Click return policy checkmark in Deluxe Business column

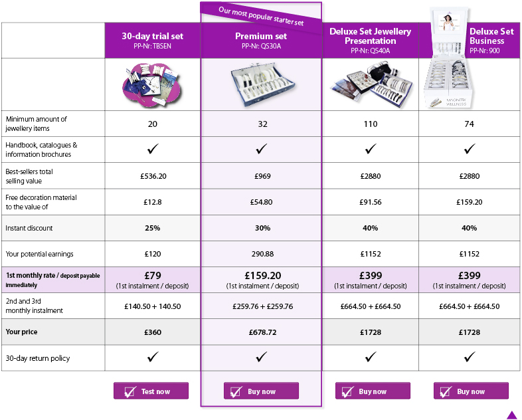click(470, 357)
